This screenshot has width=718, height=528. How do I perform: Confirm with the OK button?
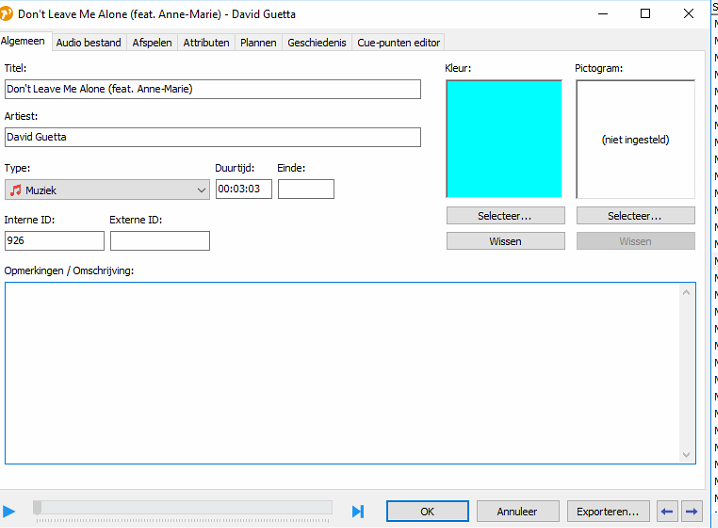click(427, 511)
